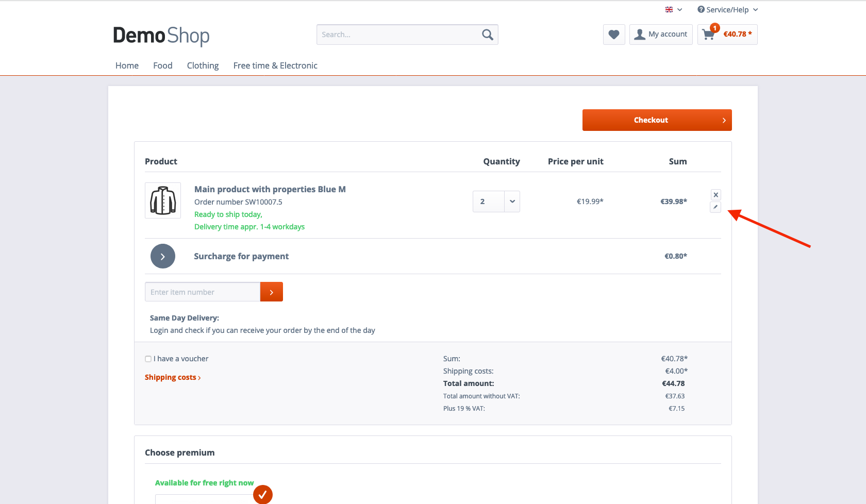866x504 pixels.
Task: Click the price per unit €19.99*
Action: tap(590, 201)
